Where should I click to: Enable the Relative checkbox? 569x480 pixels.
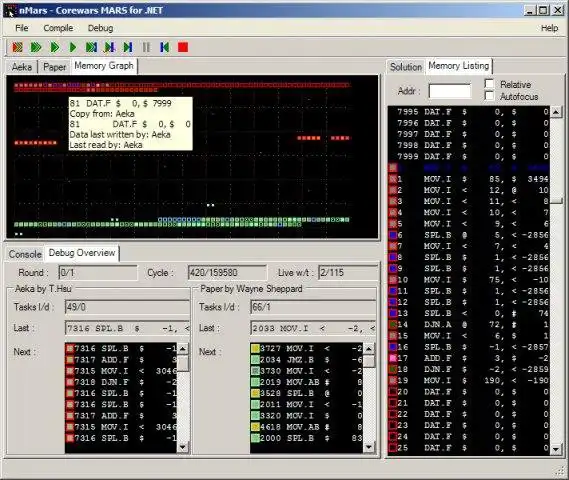click(x=489, y=84)
